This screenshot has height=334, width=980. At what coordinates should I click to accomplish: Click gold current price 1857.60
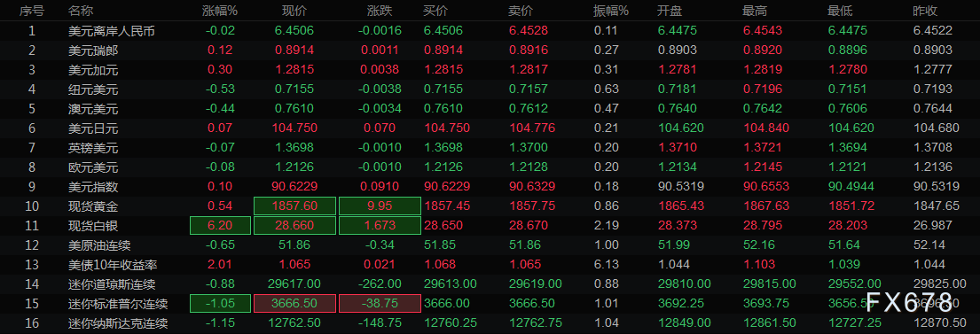pyautogui.click(x=294, y=206)
